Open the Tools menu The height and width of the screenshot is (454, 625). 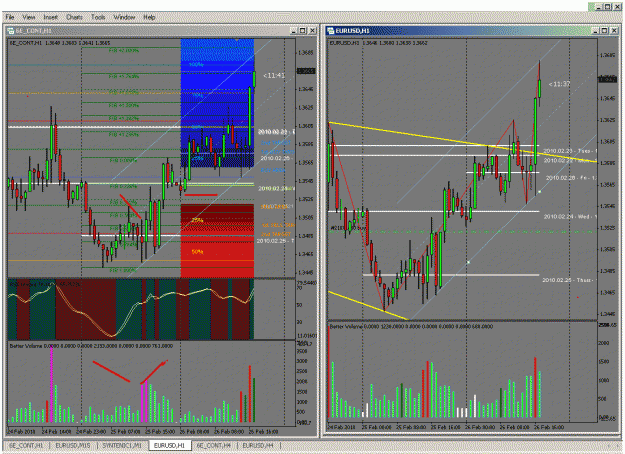98,17
